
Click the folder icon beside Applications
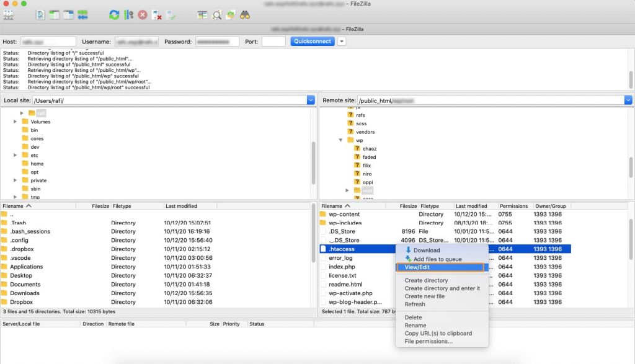pos(4,267)
